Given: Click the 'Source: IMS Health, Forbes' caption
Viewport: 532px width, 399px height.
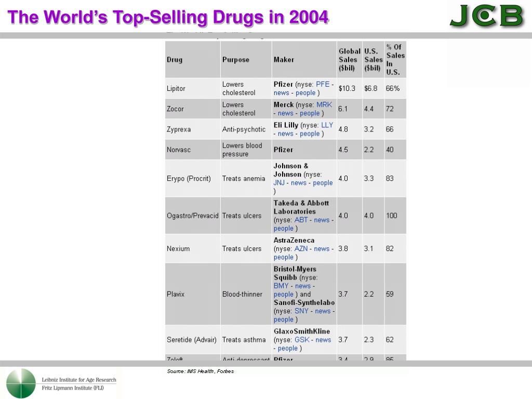Looking at the screenshot, I should (200, 371).
